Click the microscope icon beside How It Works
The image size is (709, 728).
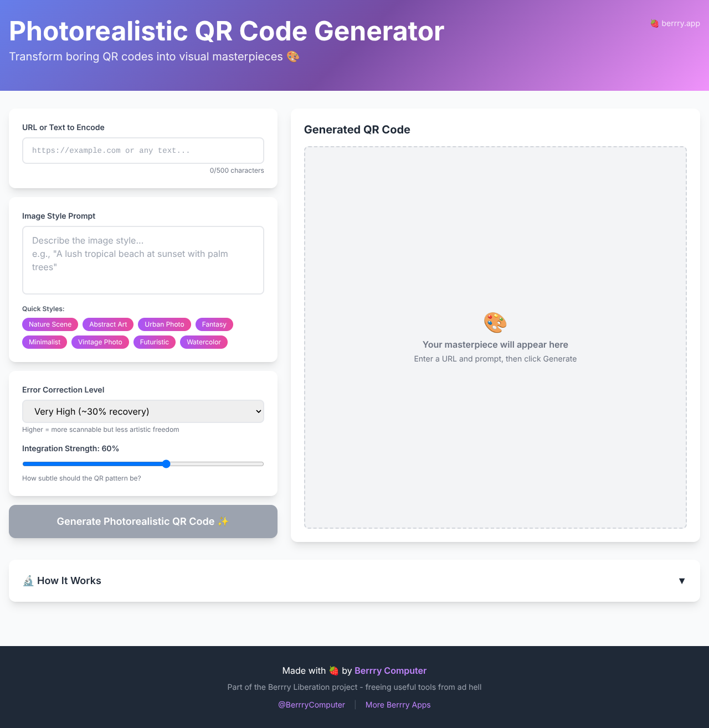(x=28, y=581)
